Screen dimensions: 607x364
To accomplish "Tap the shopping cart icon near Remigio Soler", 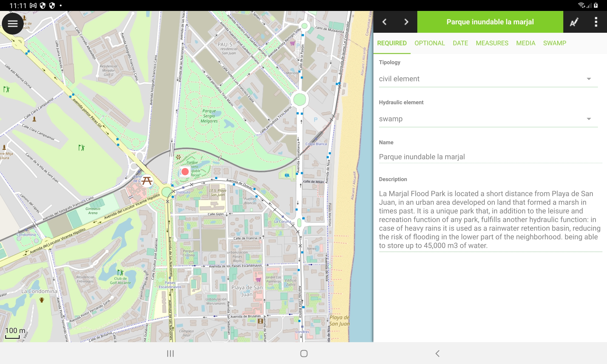I will point(292,43).
